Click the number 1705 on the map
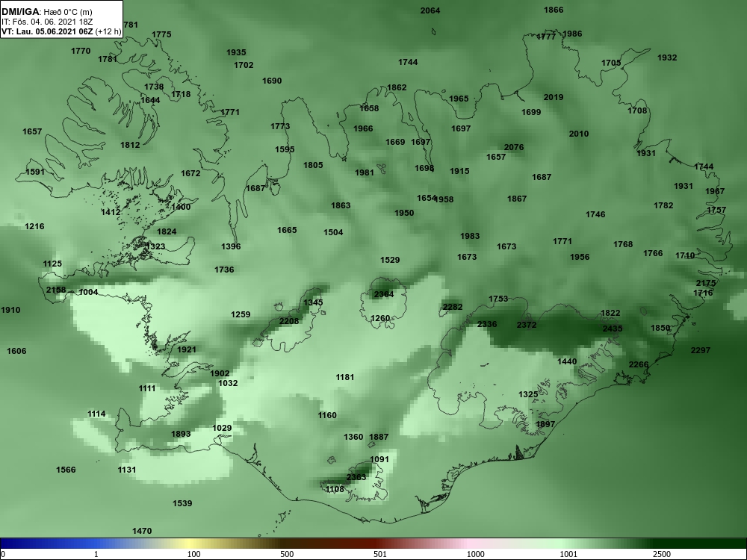747x560 pixels. coord(611,63)
